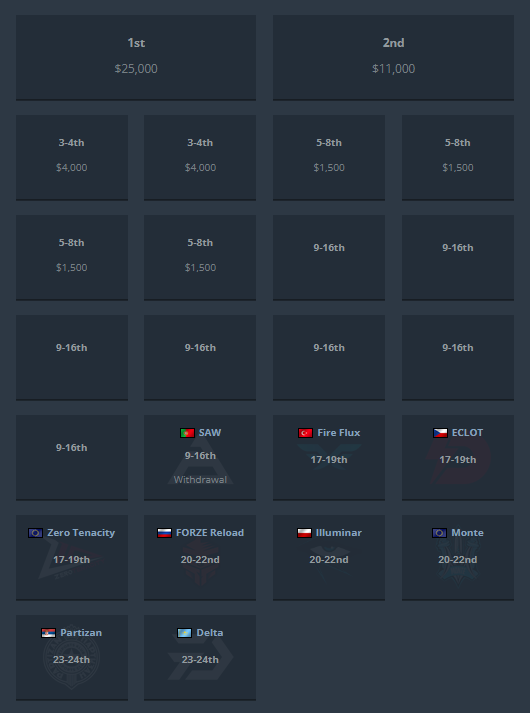This screenshot has width=530, height=713.
Task: Click the Europe flag beside Zero Tenacity
Action: point(35,533)
